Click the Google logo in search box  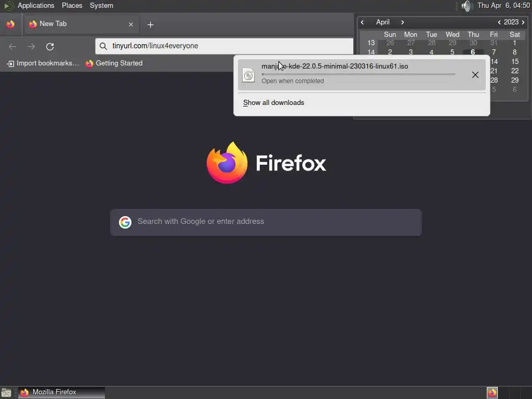pos(125,222)
